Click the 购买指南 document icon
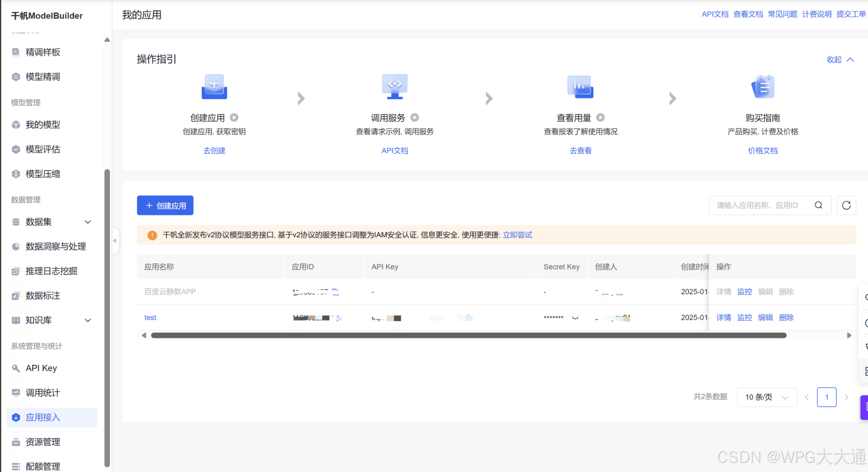Image resolution: width=868 pixels, height=472 pixels. coord(763,87)
